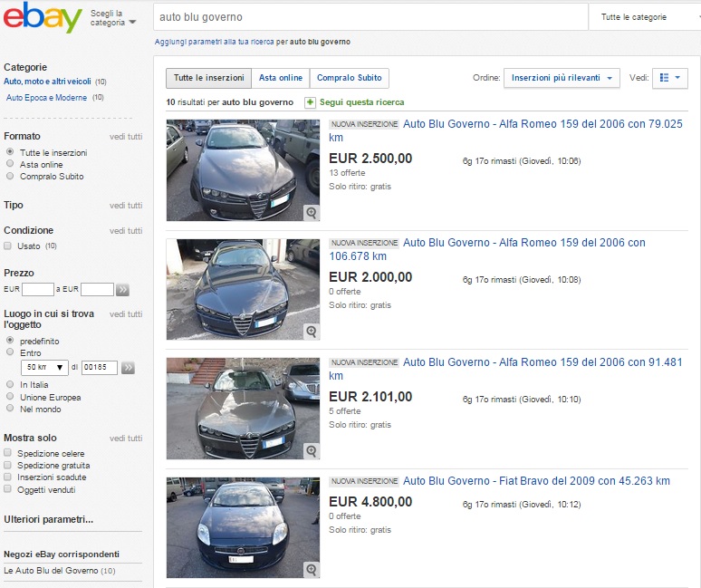Image resolution: width=701 pixels, height=588 pixels.
Task: Click the eBay logo
Action: pos(43,18)
